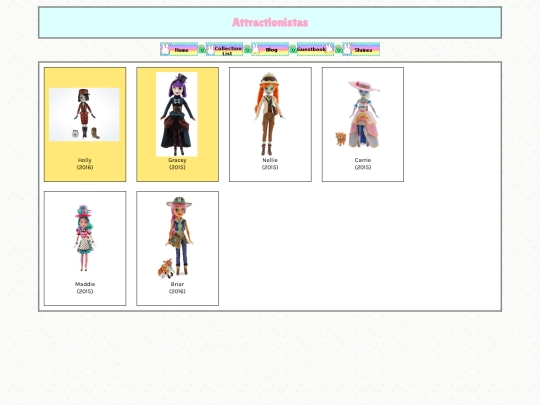Click the Briar (2016) caption

click(x=177, y=288)
